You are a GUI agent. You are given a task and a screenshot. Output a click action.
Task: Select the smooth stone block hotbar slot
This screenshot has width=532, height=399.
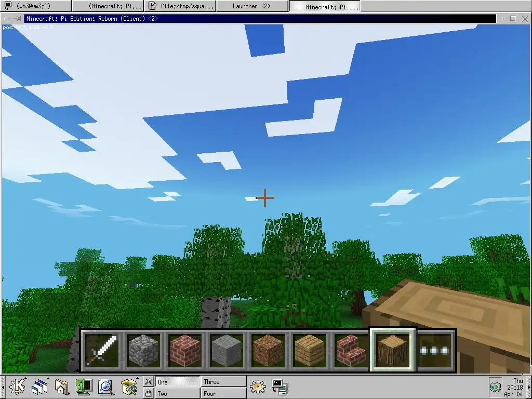pyautogui.click(x=227, y=351)
